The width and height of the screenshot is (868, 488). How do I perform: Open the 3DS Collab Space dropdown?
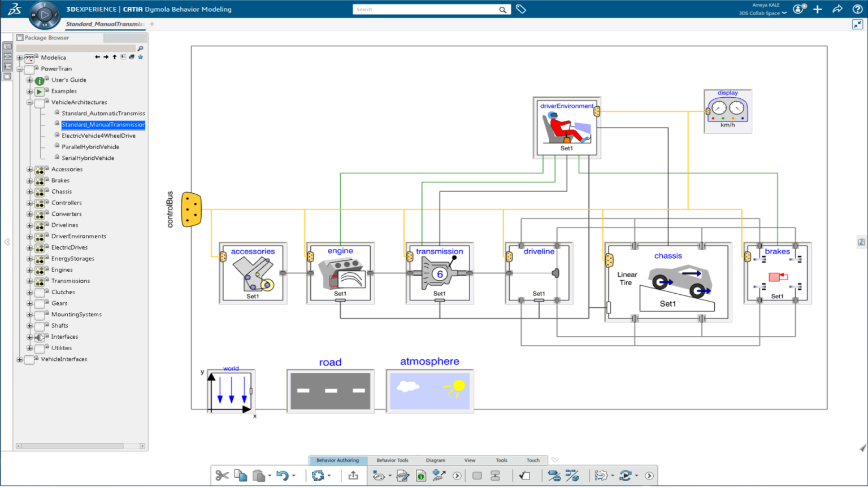point(762,13)
